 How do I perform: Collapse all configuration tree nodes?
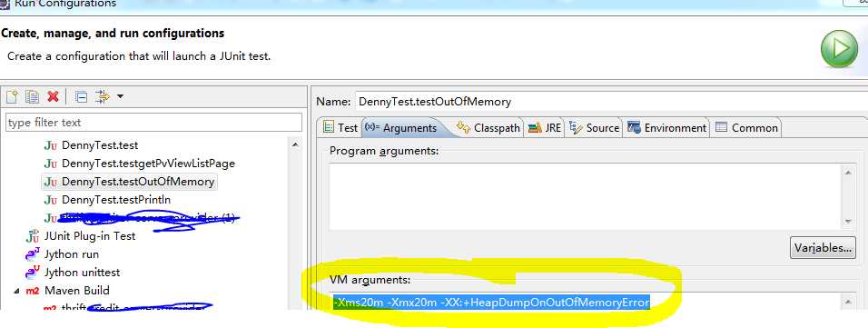click(82, 97)
